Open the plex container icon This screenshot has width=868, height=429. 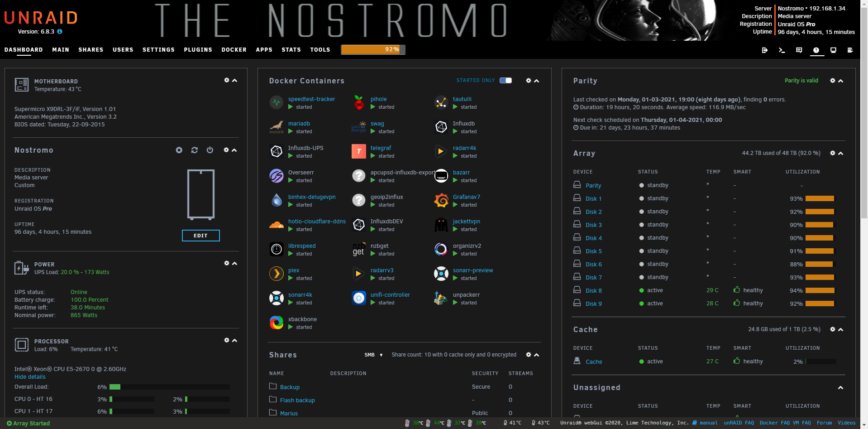[x=277, y=274]
